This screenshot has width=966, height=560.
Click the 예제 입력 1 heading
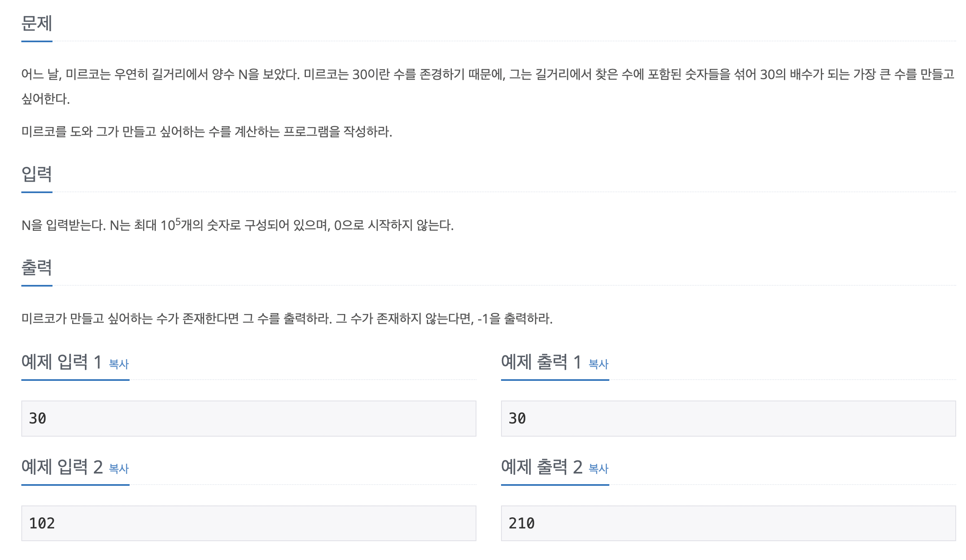[62, 362]
